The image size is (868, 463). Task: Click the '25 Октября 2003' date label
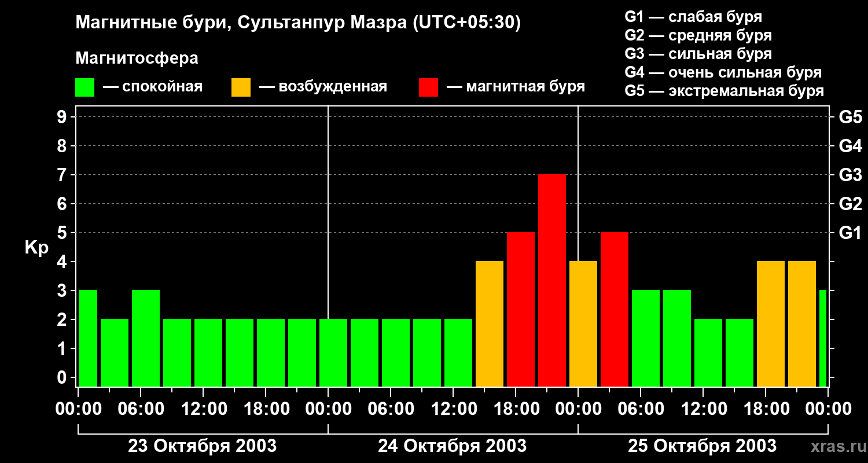click(702, 446)
